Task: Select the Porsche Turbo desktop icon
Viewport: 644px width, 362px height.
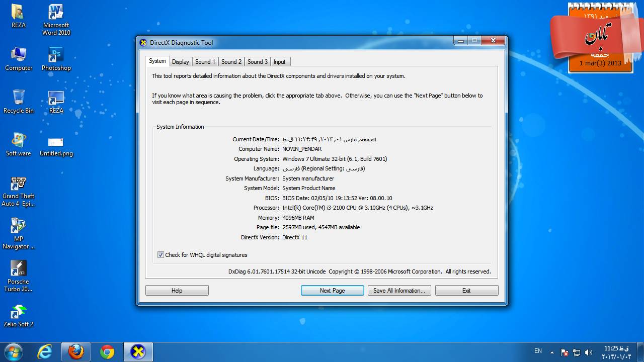Action: point(19,277)
